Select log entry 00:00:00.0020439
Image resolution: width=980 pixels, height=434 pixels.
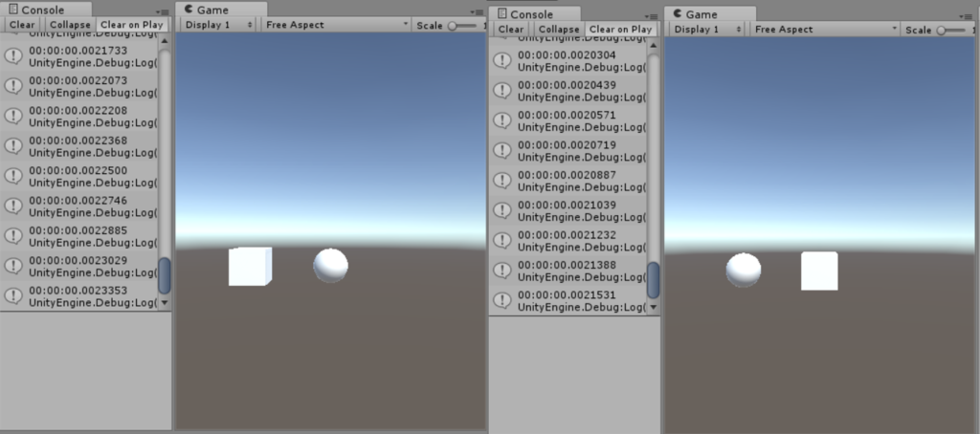coord(568,91)
